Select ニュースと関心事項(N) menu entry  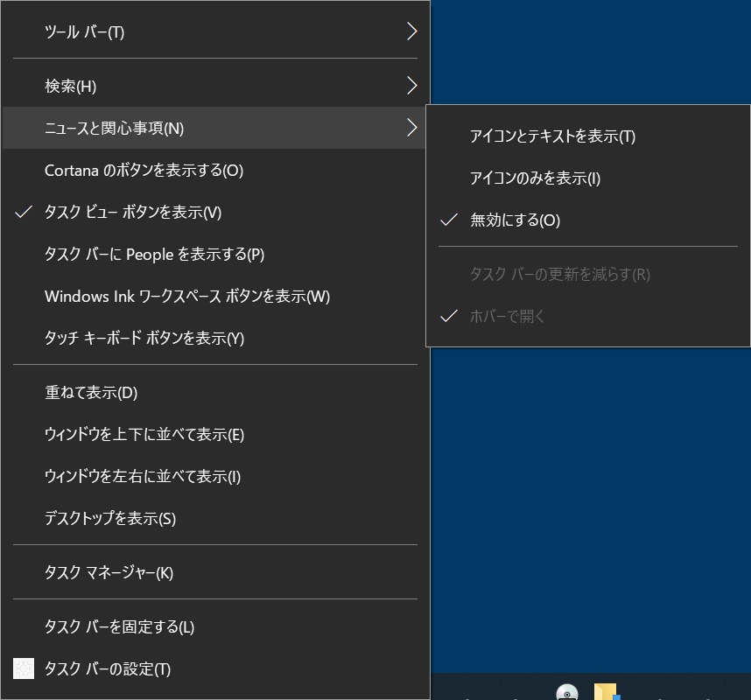click(214, 128)
